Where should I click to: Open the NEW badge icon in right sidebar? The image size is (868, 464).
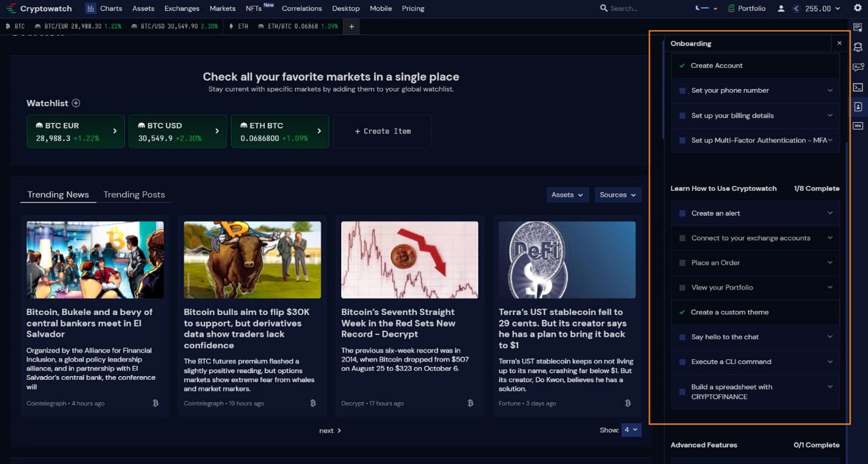pos(858,126)
